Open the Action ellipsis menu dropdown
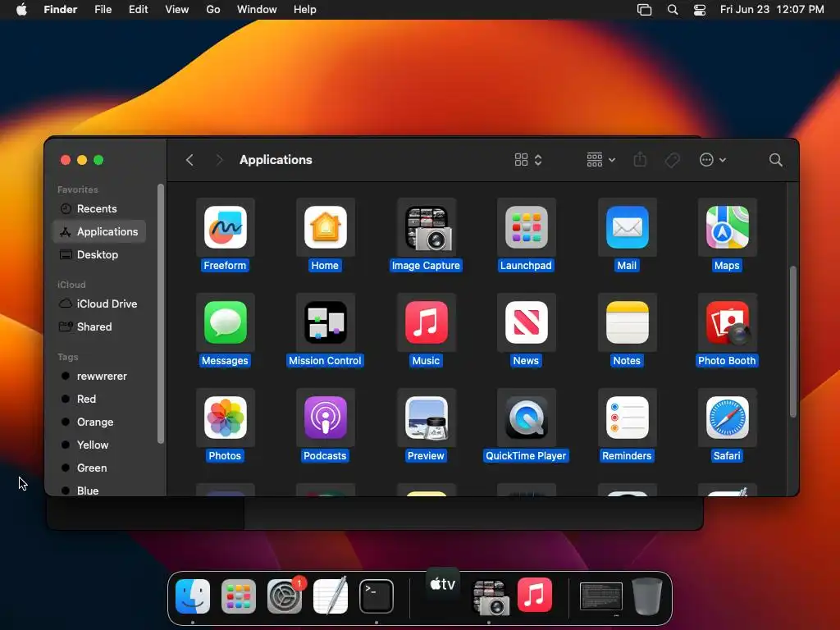The width and height of the screenshot is (840, 630). (x=713, y=160)
